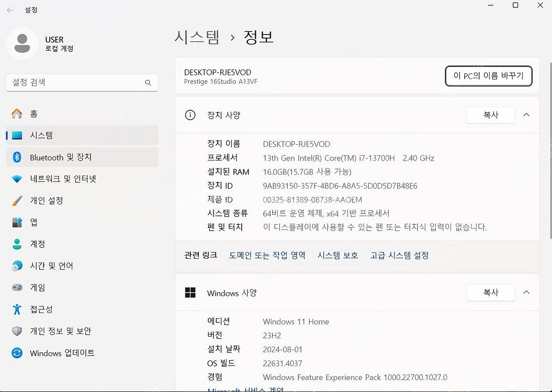Open 홈 in the settings sidebar

click(82, 113)
